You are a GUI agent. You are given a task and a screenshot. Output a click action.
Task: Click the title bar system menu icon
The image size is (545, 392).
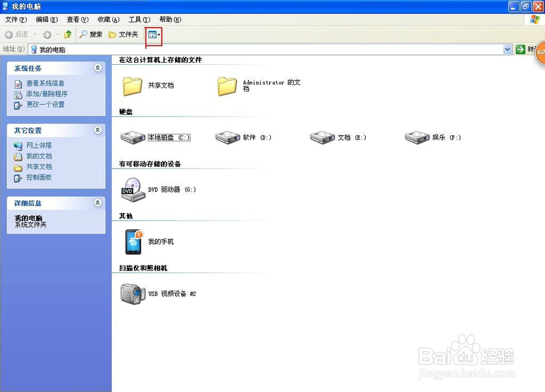pyautogui.click(x=5, y=6)
